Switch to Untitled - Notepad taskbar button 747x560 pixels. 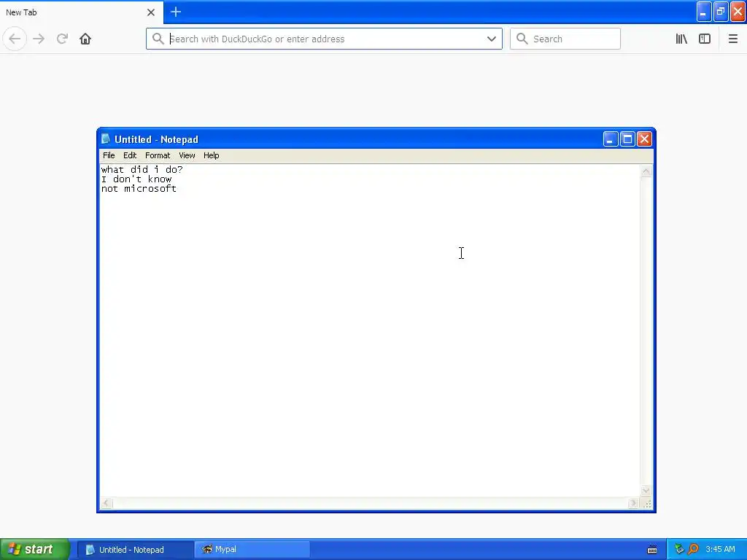(135, 550)
